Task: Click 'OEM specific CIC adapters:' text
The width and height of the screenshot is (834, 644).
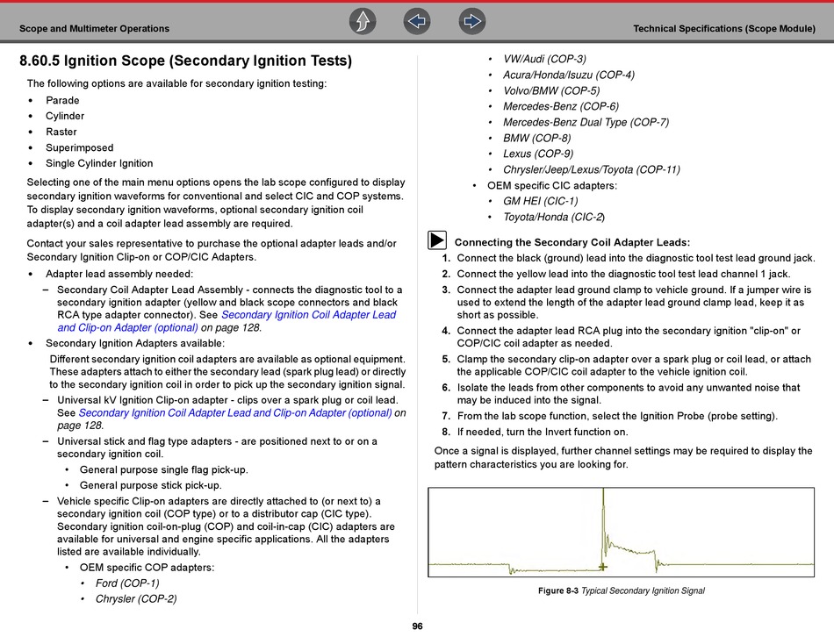Action: point(552,186)
